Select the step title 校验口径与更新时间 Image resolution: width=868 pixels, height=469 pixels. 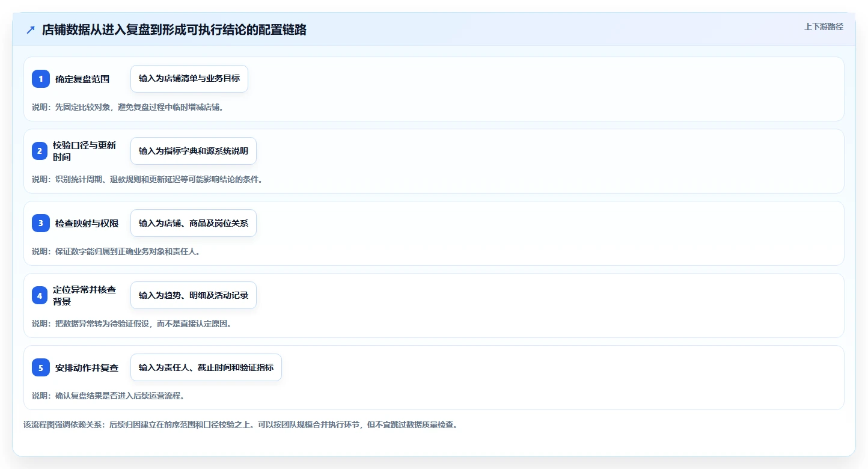[x=84, y=151]
